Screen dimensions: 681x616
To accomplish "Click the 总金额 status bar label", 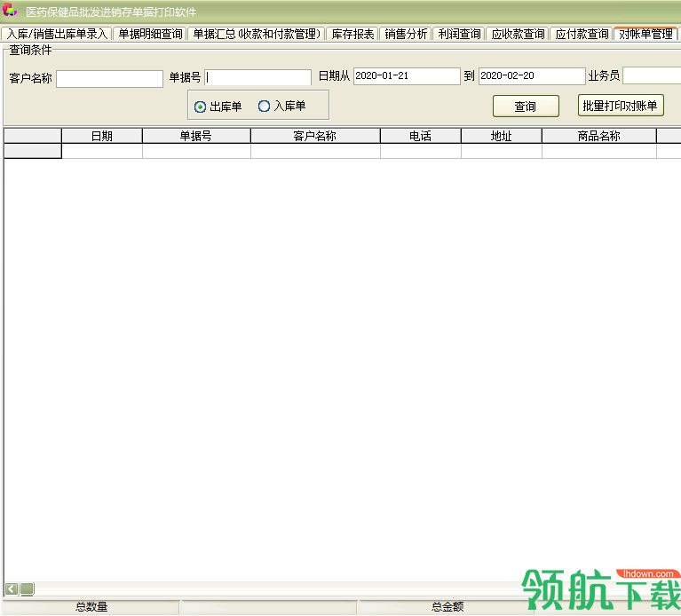I will point(447,606).
